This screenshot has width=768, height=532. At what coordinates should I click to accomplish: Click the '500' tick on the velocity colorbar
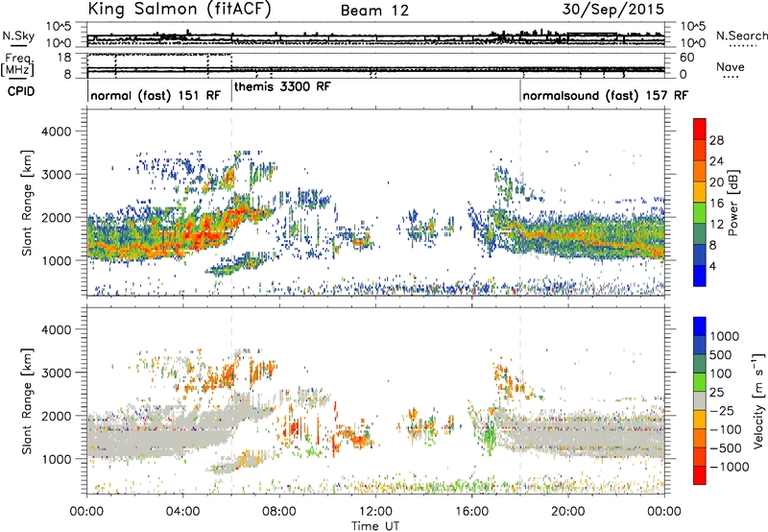click(x=722, y=354)
